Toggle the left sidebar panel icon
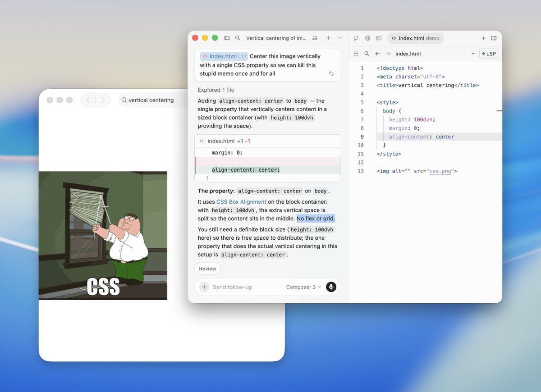Viewport: 541px width, 392px height. 227,38
